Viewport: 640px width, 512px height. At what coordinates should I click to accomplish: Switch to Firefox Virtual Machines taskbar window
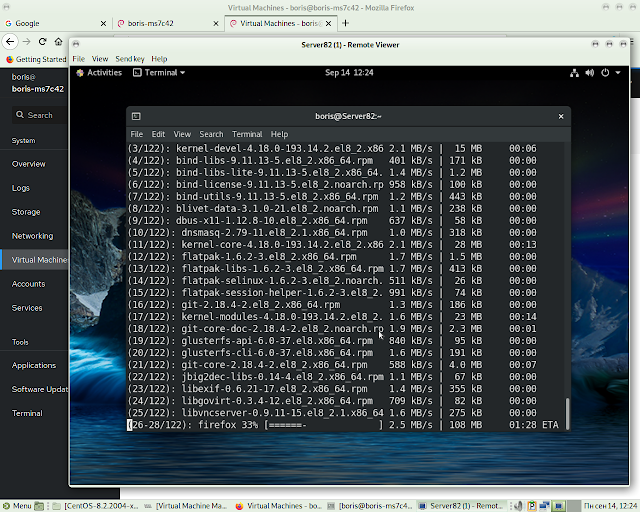pos(278,506)
